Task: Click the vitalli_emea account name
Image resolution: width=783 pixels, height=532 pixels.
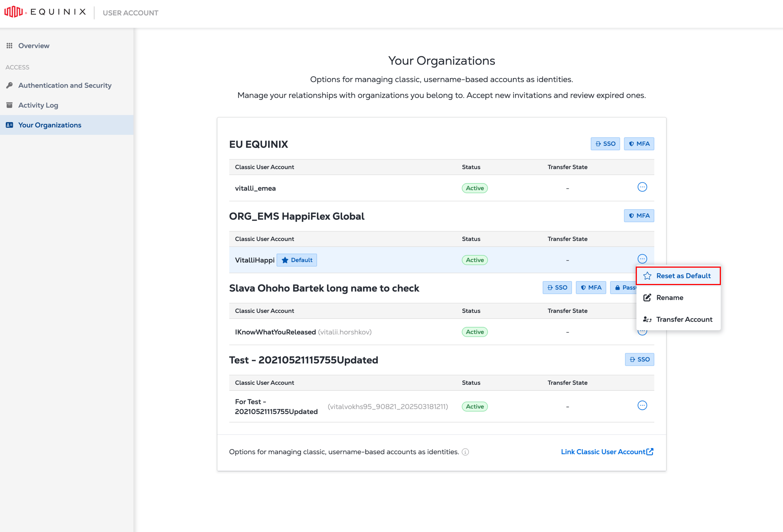Action: click(255, 188)
